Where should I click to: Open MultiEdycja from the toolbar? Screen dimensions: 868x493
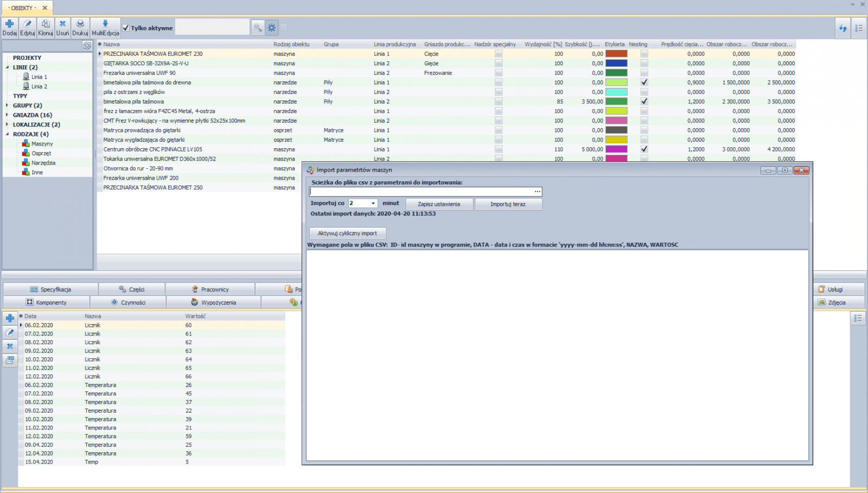[x=105, y=27]
